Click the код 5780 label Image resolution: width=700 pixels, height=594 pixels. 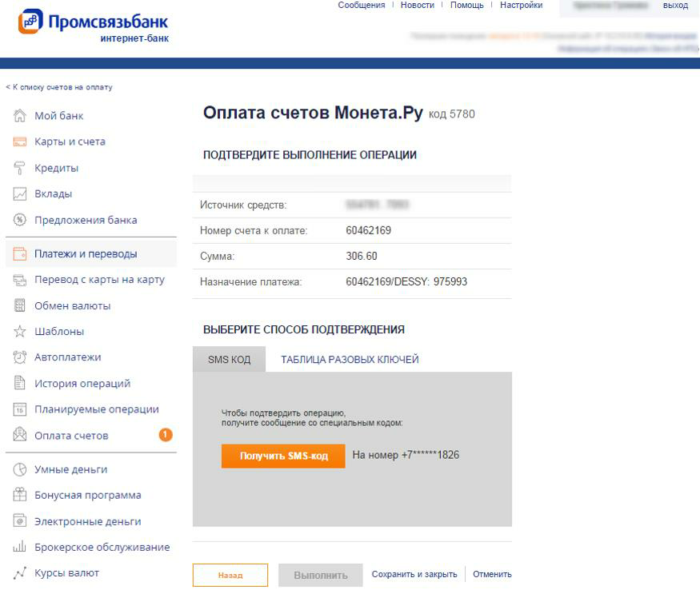451,114
